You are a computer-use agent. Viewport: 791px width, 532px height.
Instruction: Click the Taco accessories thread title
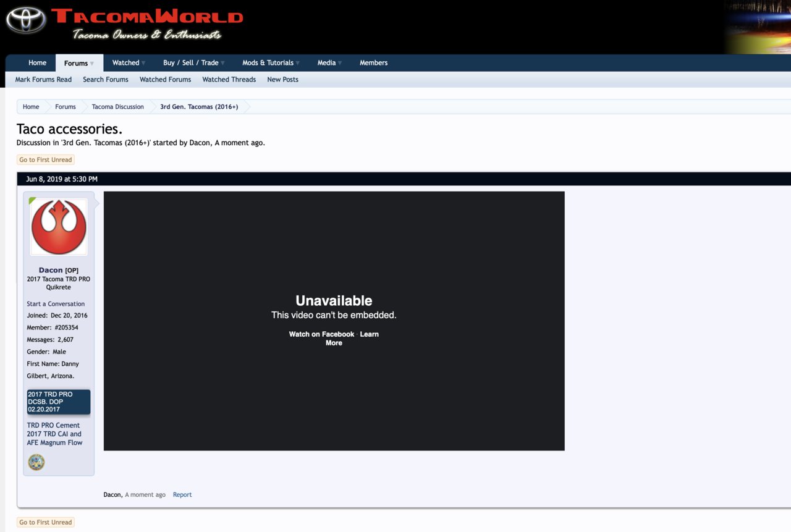pyautogui.click(x=69, y=129)
